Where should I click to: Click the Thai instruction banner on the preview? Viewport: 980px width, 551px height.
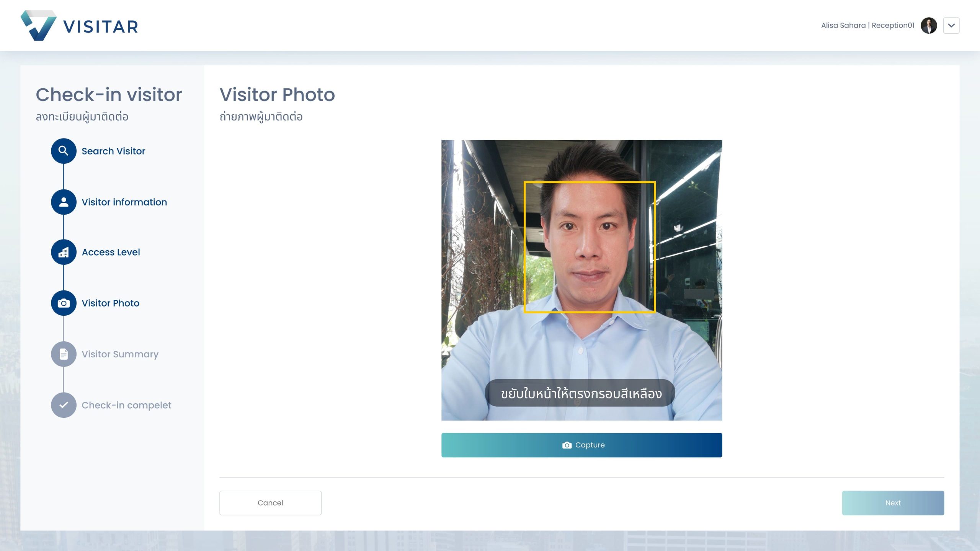tap(580, 393)
